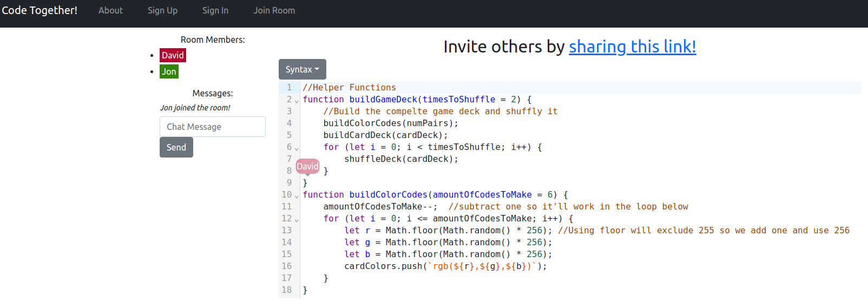Screen dimensions: 868x308
Task: Focus the Chat Message input field
Action: click(x=212, y=127)
